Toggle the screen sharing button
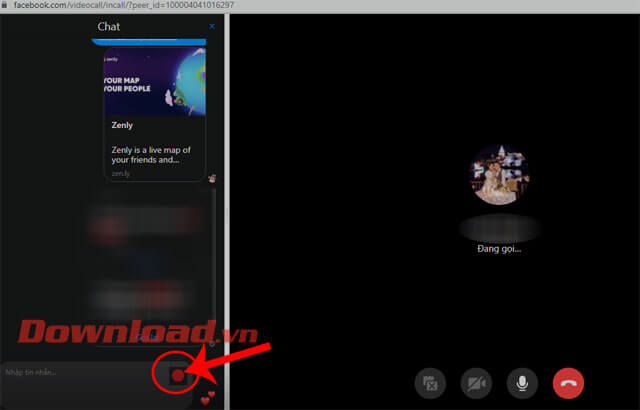 [430, 383]
